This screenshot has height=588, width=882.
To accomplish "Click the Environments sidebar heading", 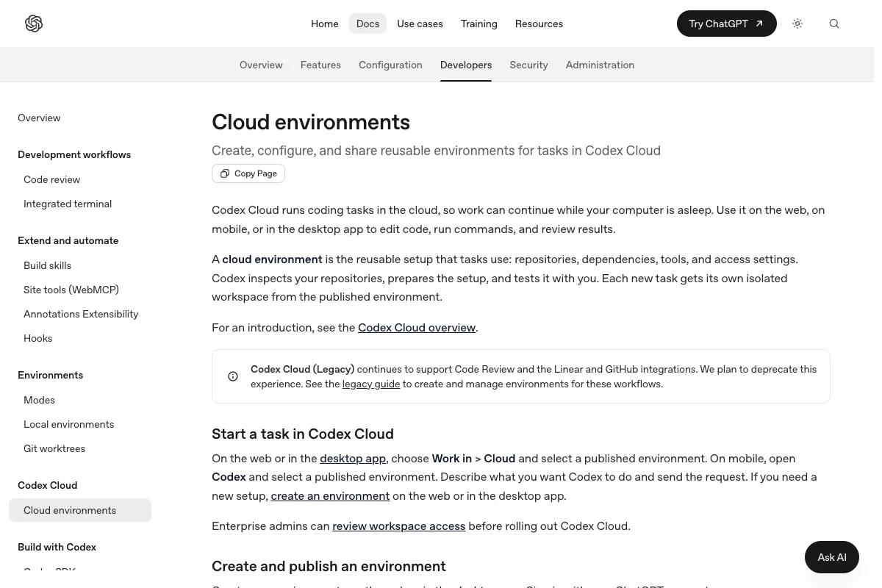I will pos(50,375).
